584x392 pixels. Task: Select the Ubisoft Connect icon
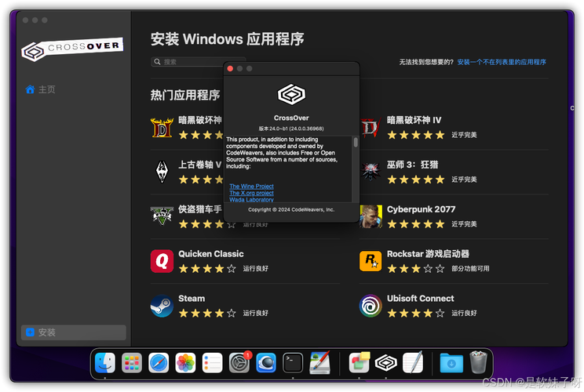click(370, 306)
